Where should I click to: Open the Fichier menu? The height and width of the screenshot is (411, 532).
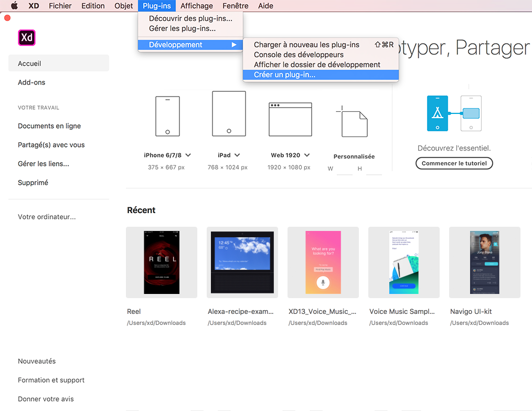60,6
